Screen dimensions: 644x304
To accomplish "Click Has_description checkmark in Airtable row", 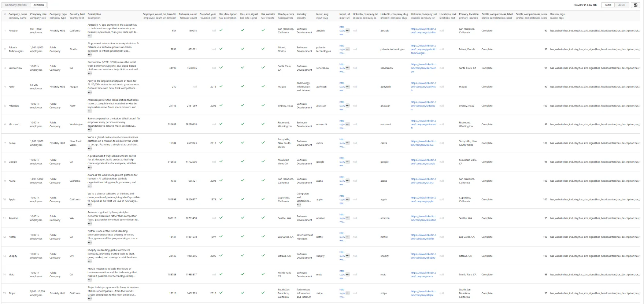I will 221,30.
